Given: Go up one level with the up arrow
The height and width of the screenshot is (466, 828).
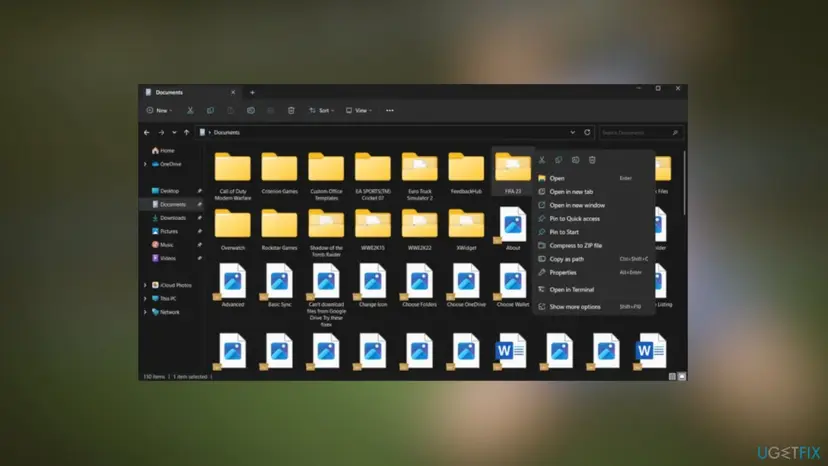Looking at the screenshot, I should pyautogui.click(x=186, y=133).
